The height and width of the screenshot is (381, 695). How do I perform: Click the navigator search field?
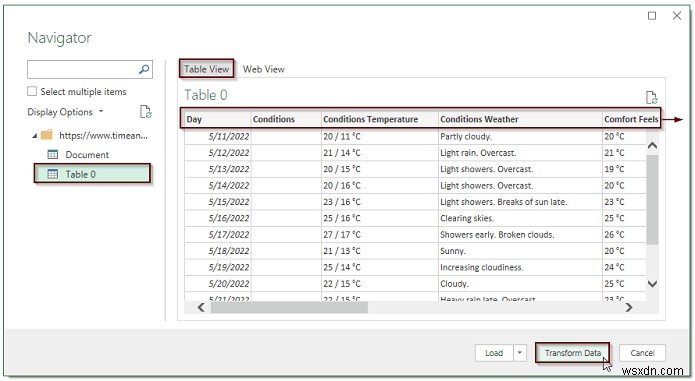pyautogui.click(x=83, y=70)
